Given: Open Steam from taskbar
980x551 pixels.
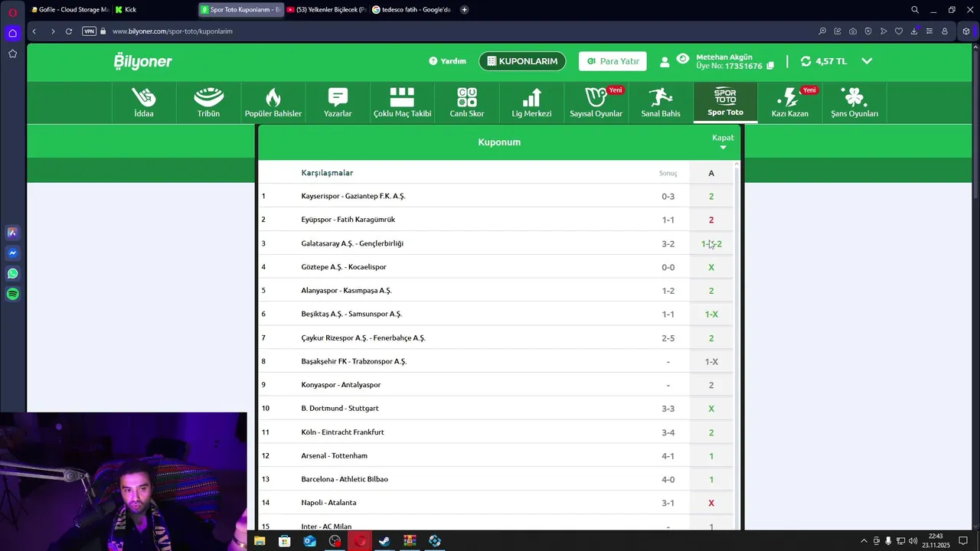Looking at the screenshot, I should [x=384, y=541].
